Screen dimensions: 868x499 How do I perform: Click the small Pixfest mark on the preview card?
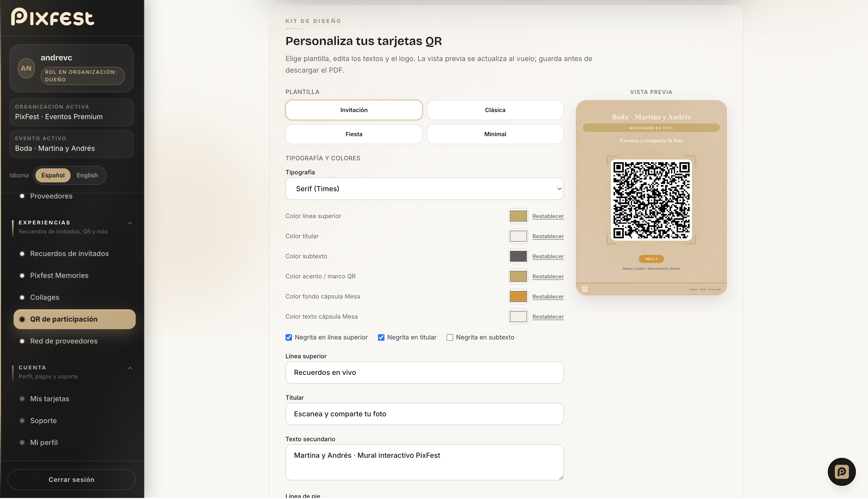click(x=585, y=289)
